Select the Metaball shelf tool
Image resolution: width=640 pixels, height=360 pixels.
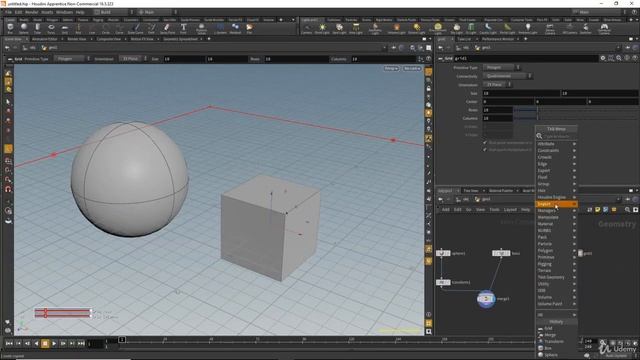pos(235,29)
